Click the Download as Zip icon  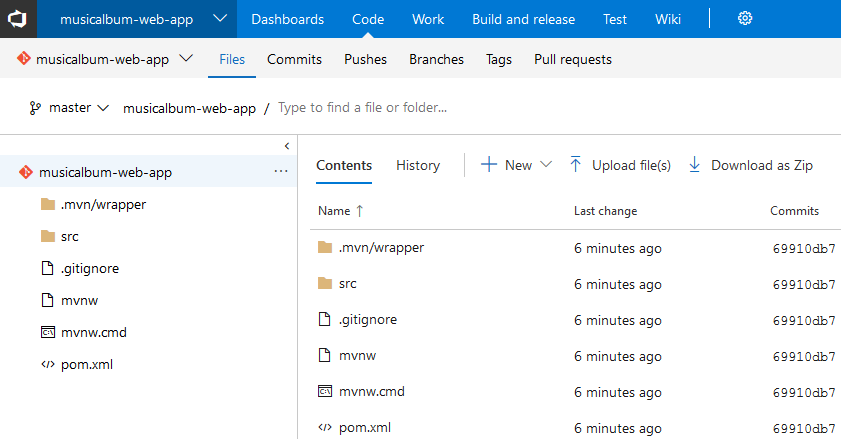(x=694, y=165)
